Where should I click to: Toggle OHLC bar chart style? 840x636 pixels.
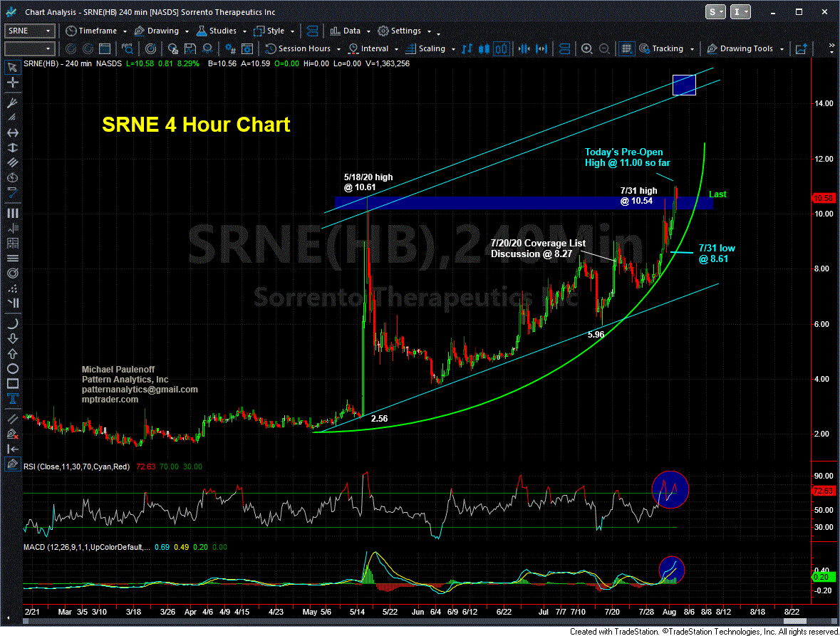coord(467,48)
